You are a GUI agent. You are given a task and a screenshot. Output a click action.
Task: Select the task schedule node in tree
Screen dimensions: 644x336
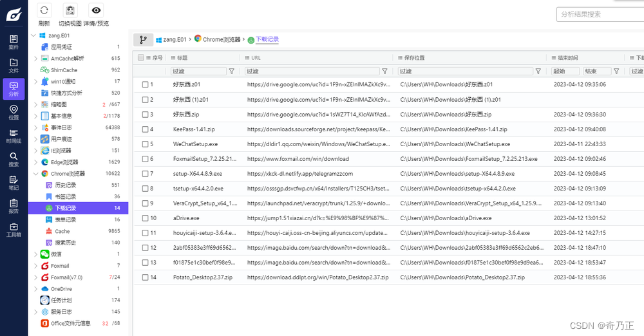click(61, 300)
